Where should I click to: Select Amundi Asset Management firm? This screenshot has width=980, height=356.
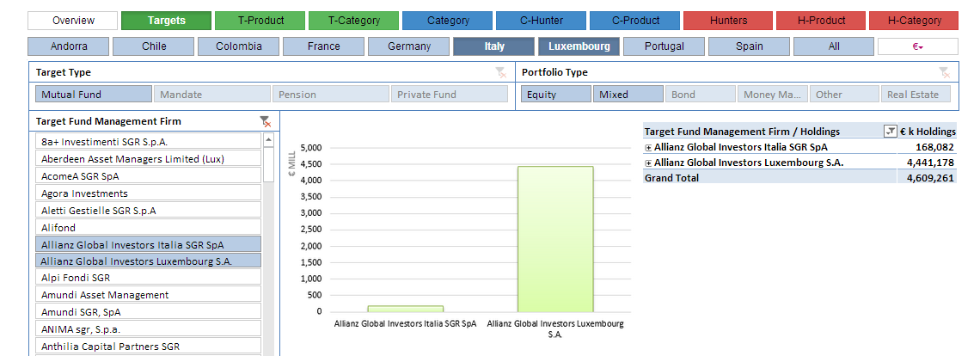[x=148, y=295]
